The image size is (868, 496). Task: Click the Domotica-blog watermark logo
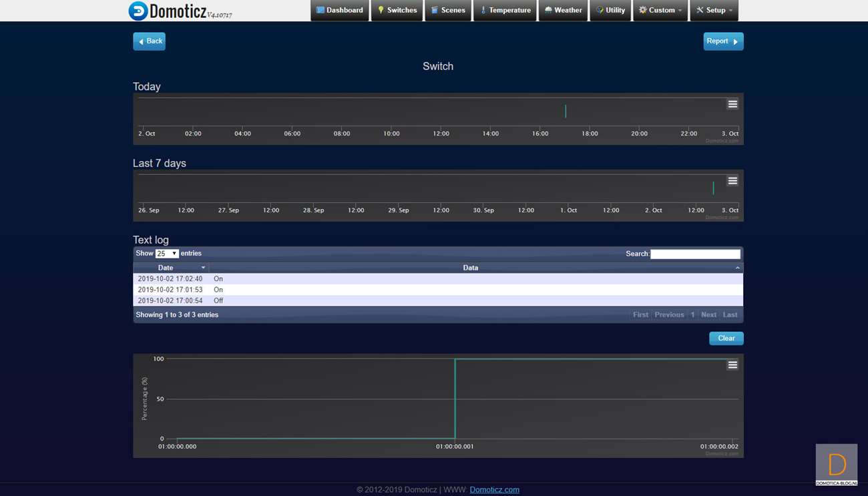pos(836,465)
